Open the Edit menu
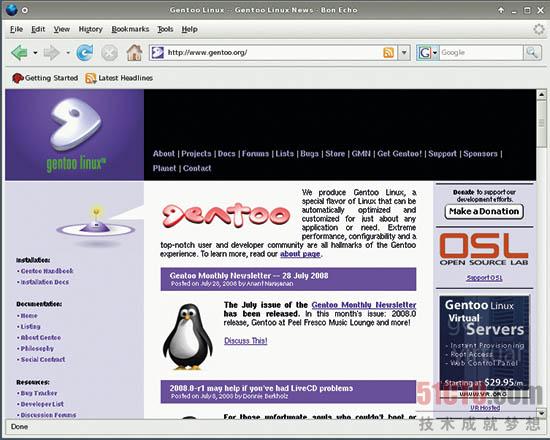The height and width of the screenshot is (440, 550). coord(38,29)
